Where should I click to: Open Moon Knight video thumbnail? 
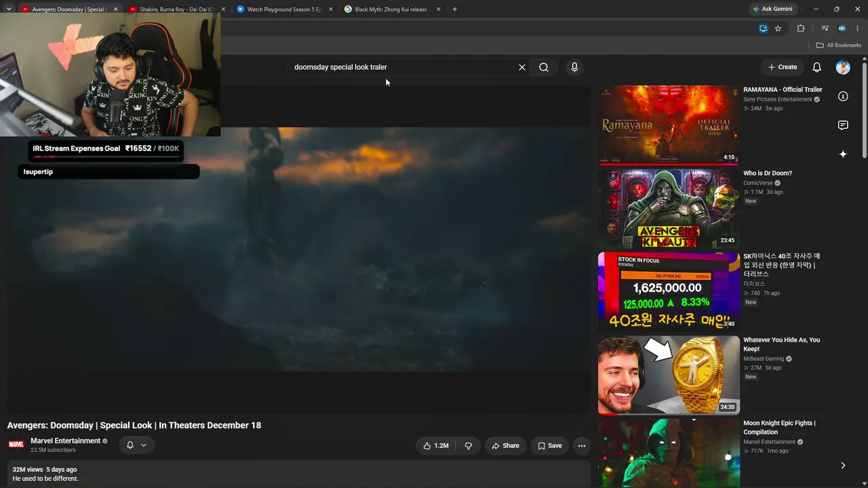pos(669,453)
